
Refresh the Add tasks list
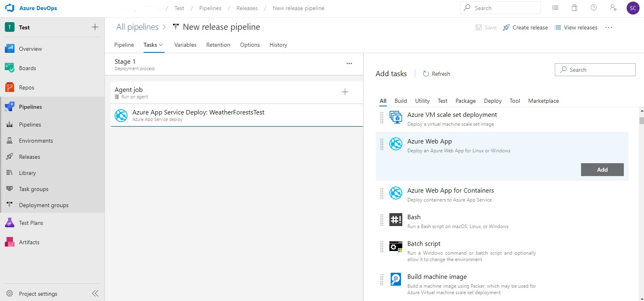point(436,74)
